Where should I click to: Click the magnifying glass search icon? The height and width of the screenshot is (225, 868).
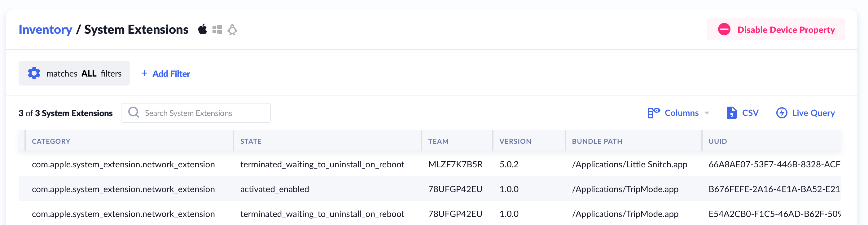pos(134,112)
